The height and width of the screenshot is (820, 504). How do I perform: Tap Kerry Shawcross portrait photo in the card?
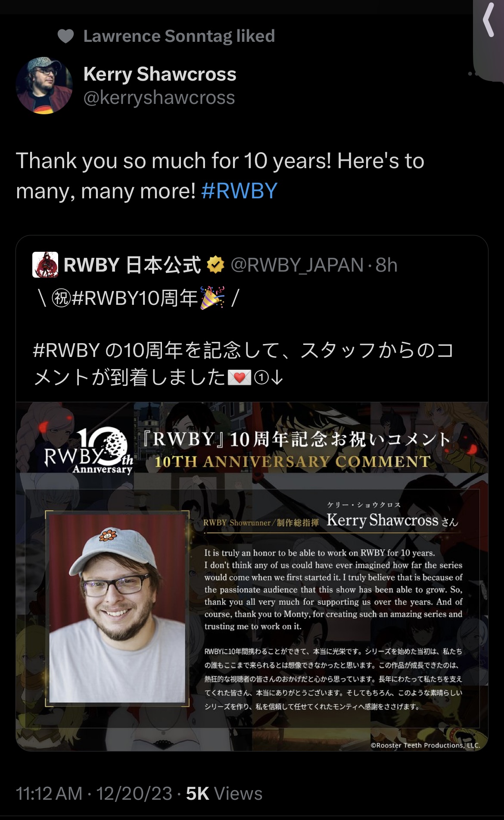pyautogui.click(x=117, y=608)
